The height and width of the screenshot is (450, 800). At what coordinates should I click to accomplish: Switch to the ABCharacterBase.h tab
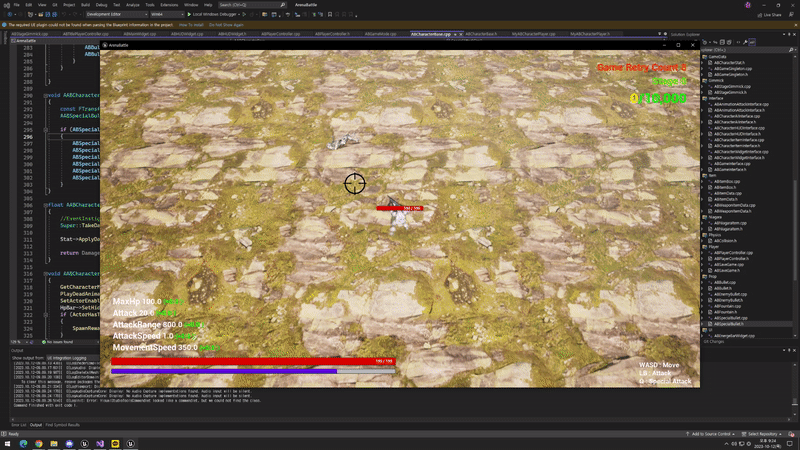point(481,34)
